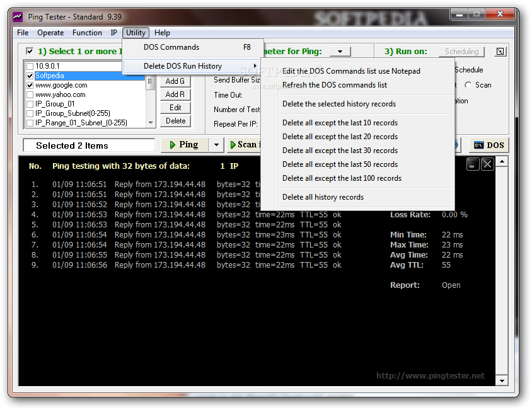Click the DOS console icon button

(x=489, y=145)
